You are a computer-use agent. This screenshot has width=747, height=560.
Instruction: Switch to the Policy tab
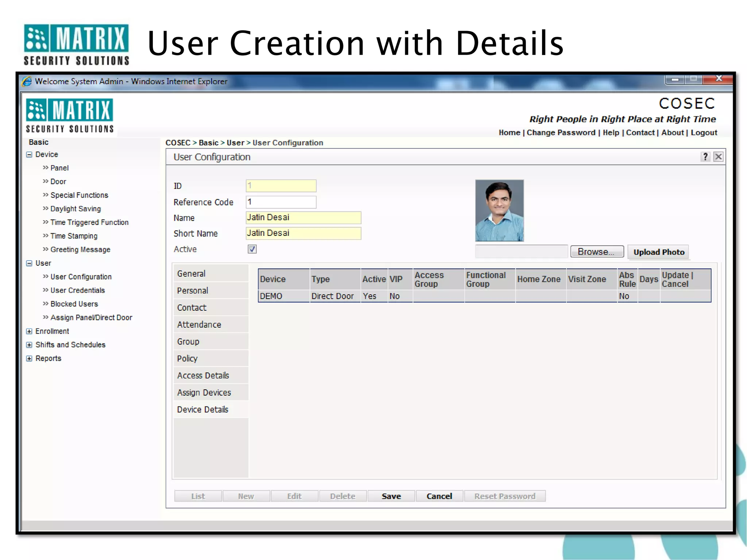click(x=211, y=358)
